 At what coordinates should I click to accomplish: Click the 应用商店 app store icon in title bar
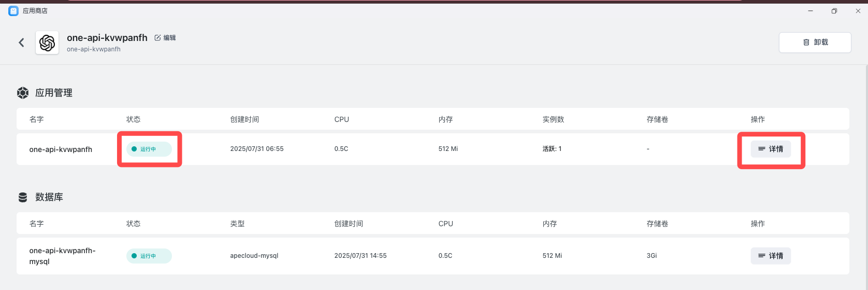[x=13, y=11]
